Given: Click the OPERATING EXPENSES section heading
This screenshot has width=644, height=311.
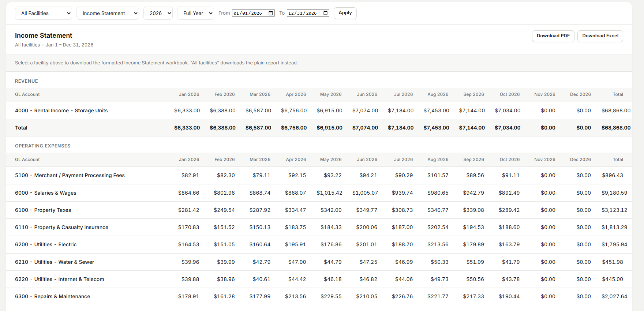Looking at the screenshot, I should 42,146.
